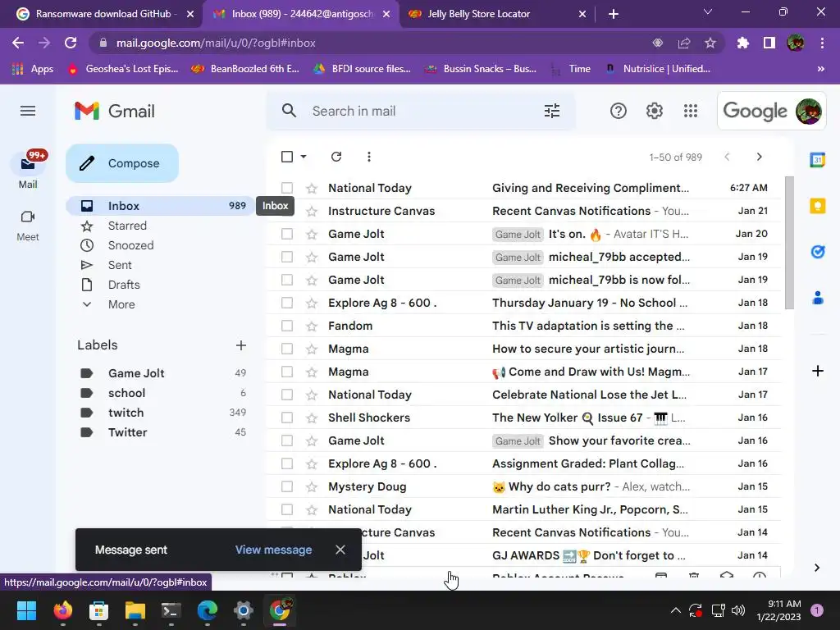Open the More options three-dot menu

[368, 157]
